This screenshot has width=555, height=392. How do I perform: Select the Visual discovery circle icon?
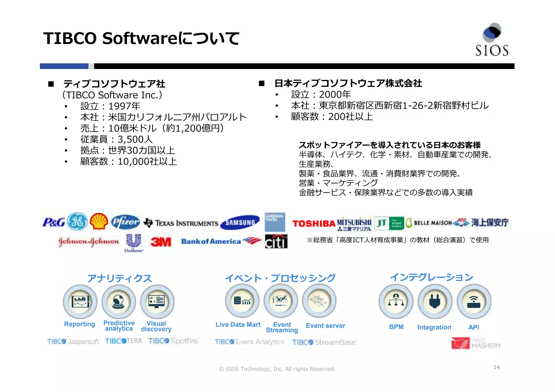[157, 301]
